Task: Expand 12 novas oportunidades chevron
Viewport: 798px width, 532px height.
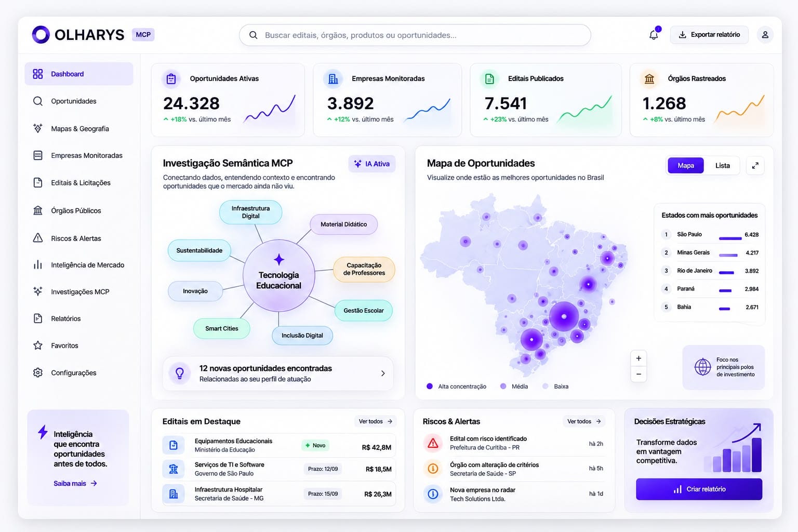Action: point(383,374)
